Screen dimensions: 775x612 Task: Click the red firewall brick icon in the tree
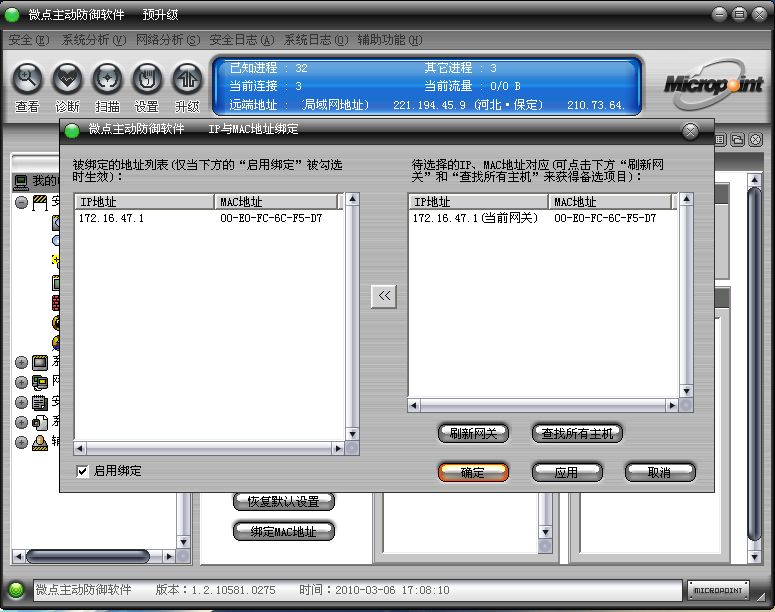[x=56, y=303]
